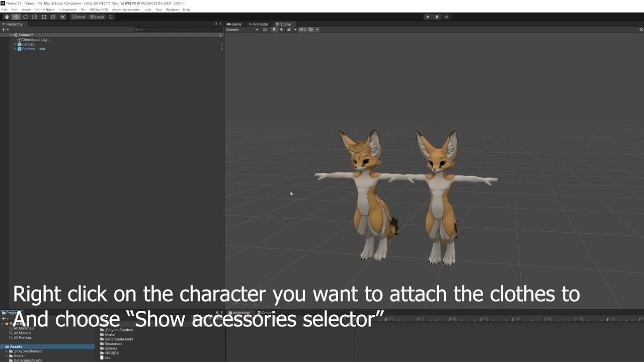Toggle scene grid visibility icon
Image resolution: width=644 pixels, height=362 pixels.
coord(311,30)
